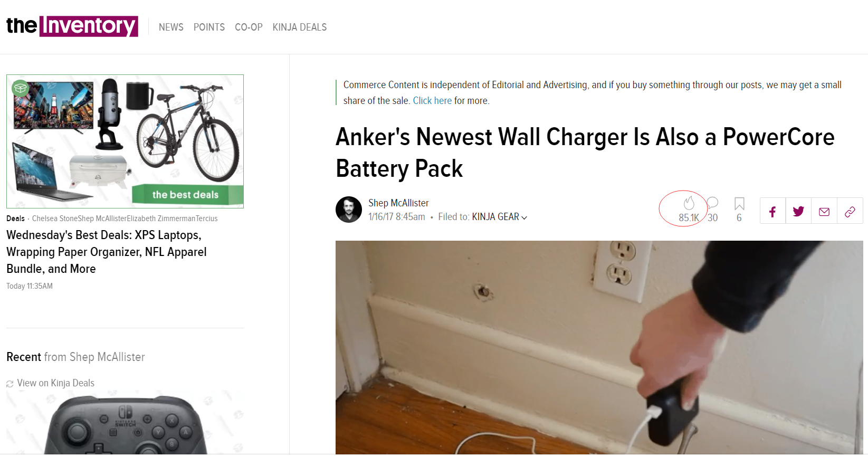Click the refresh icon beside View on Kinja Deals
This screenshot has height=456, width=868.
pyautogui.click(x=10, y=384)
